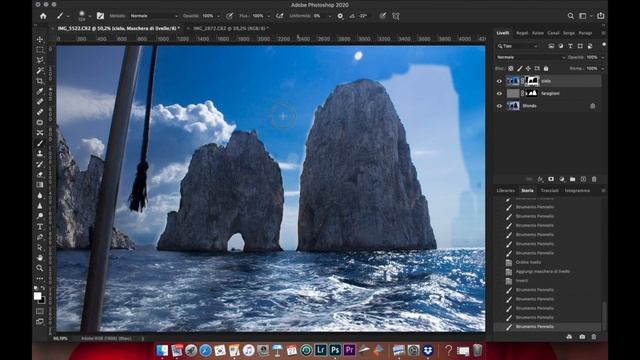Select the cielo layer mask thumbnail
640x360 pixels.
click(x=532, y=81)
